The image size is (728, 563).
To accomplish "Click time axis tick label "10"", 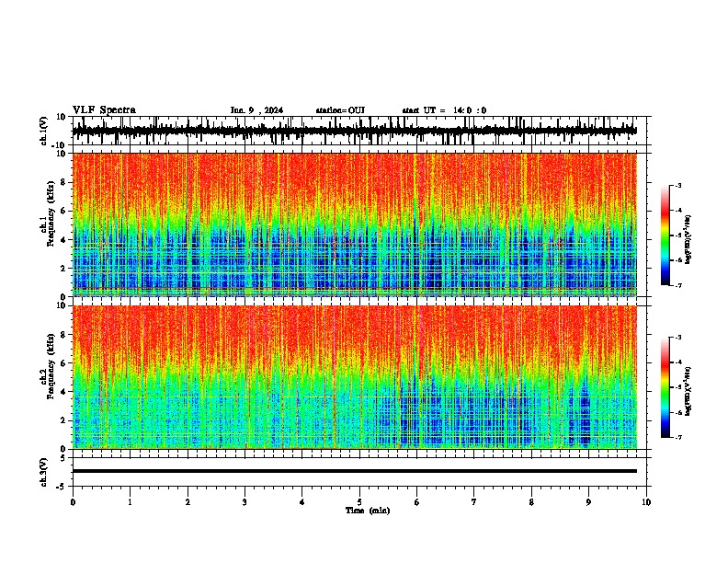I will [x=646, y=502].
